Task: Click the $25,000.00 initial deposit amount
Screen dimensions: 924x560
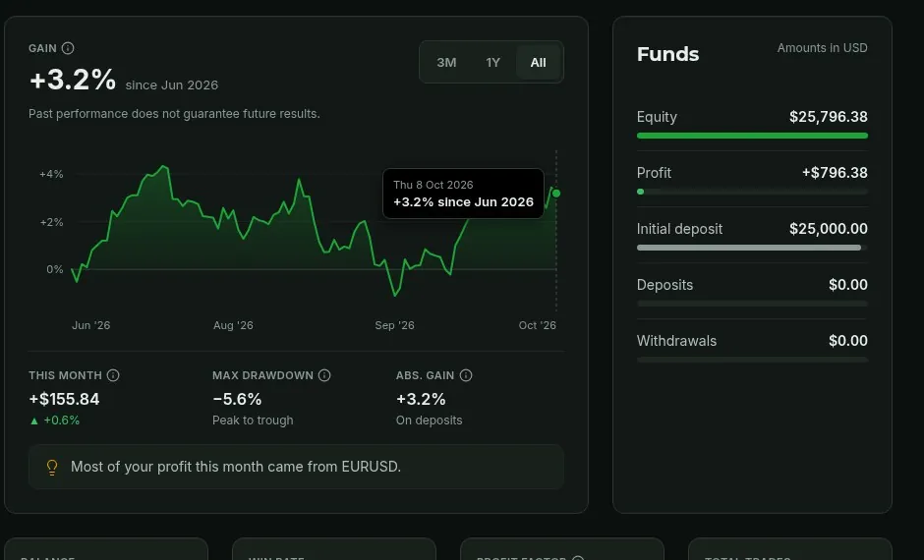Action: coord(829,229)
